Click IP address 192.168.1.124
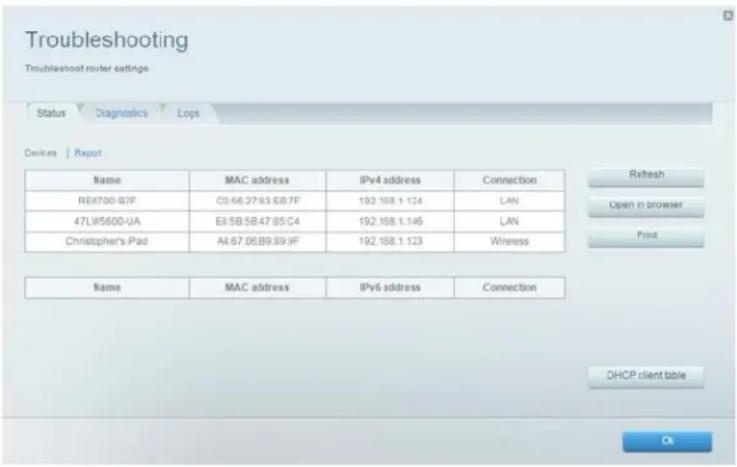Screen dimensions: 737x467 [390, 201]
